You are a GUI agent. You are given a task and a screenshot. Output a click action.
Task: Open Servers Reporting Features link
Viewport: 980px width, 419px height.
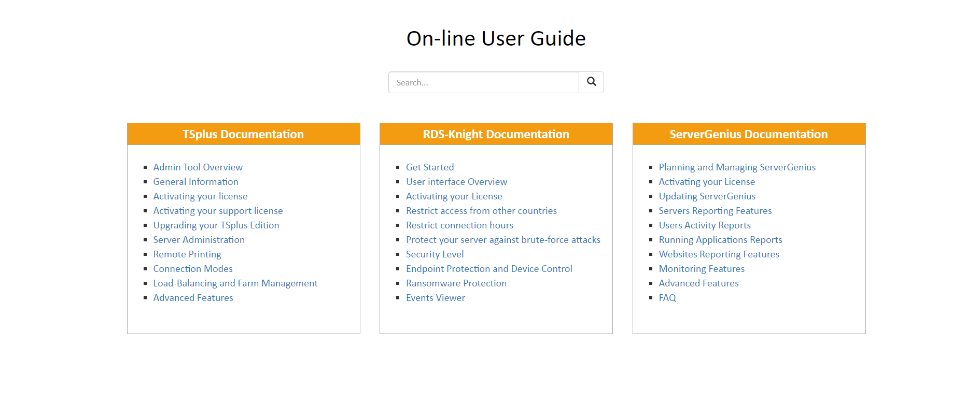pyautogui.click(x=716, y=211)
